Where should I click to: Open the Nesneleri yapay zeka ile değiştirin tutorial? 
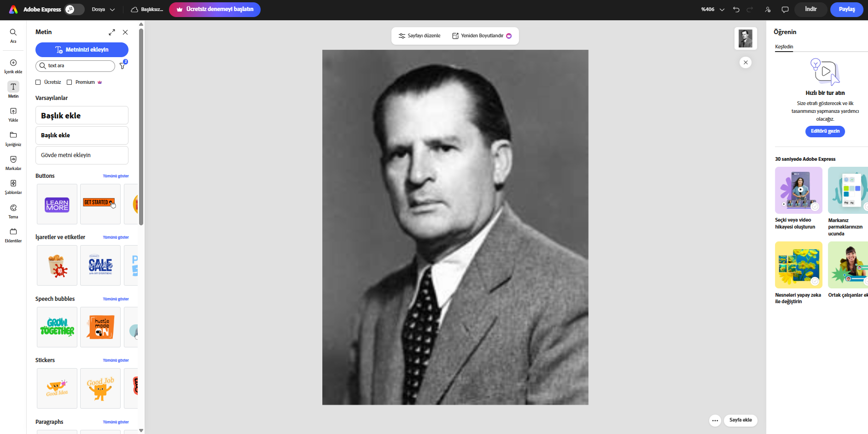pyautogui.click(x=798, y=273)
